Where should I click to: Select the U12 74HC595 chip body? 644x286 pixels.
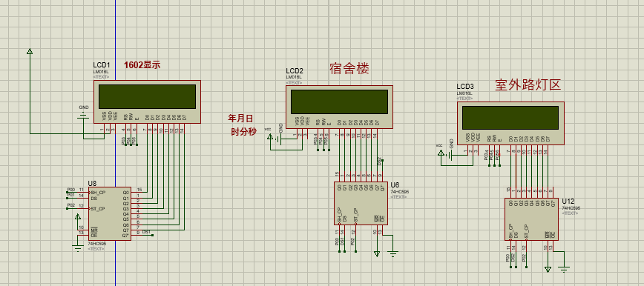click(x=531, y=219)
